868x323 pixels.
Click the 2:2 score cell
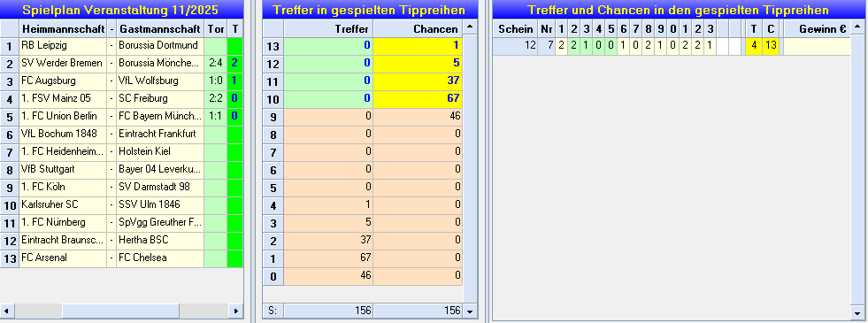click(215, 98)
